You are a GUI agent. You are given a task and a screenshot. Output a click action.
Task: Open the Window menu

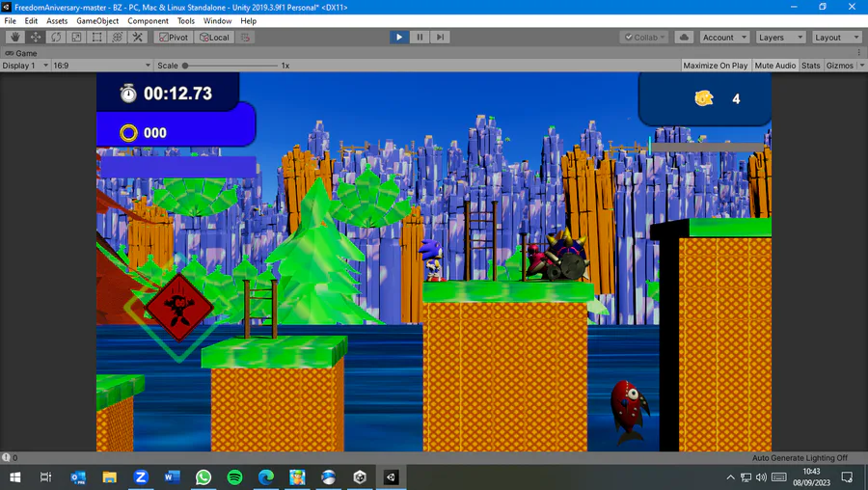pyautogui.click(x=218, y=21)
